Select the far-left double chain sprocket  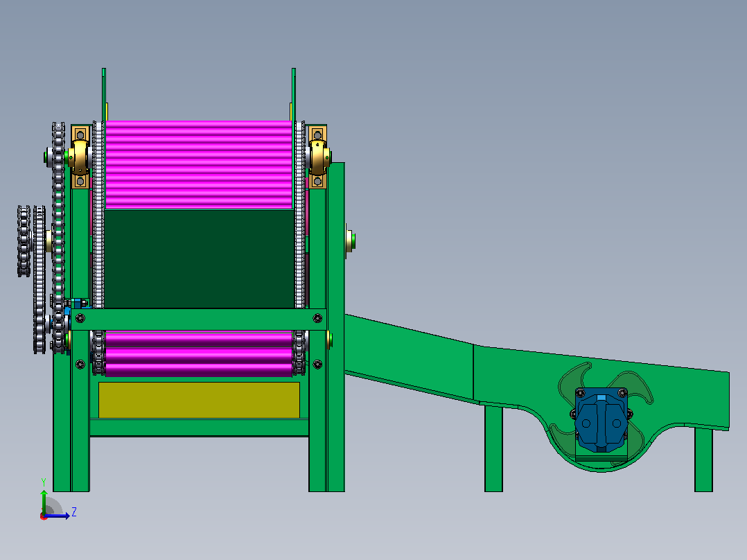[24, 241]
